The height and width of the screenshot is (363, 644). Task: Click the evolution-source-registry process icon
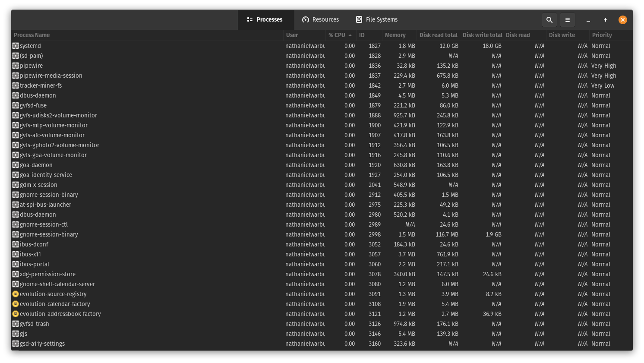16,294
